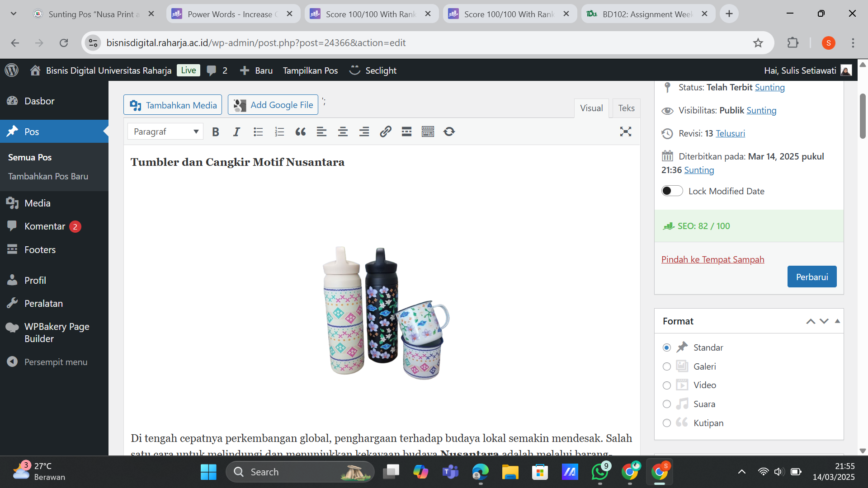The width and height of the screenshot is (868, 488).
Task: Open WhatsApp from the taskbar
Action: click(600, 472)
